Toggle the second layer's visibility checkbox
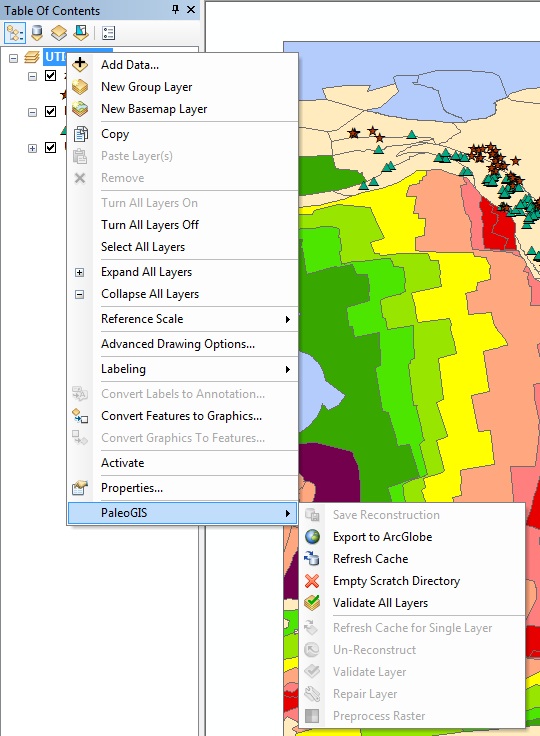The image size is (540, 736). click(x=50, y=112)
